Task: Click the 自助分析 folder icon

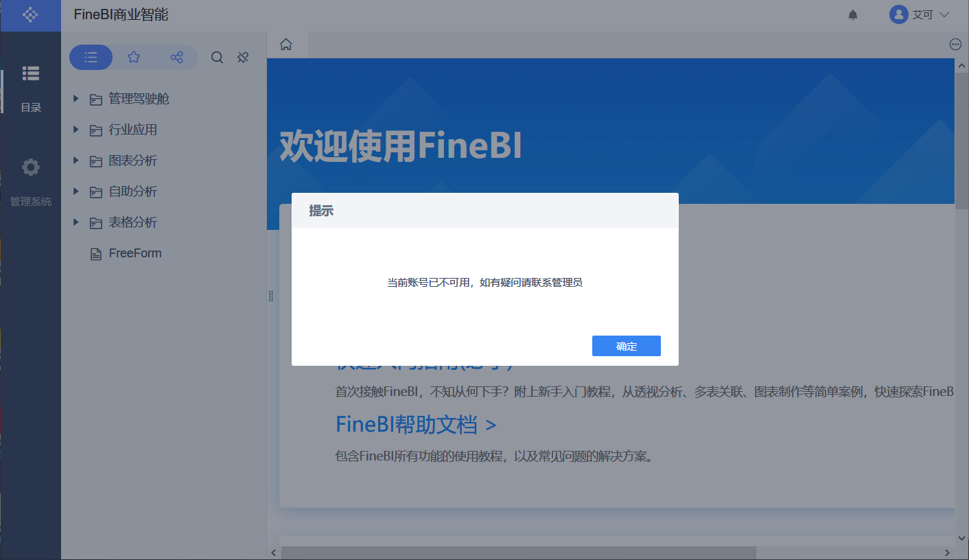Action: (x=96, y=192)
